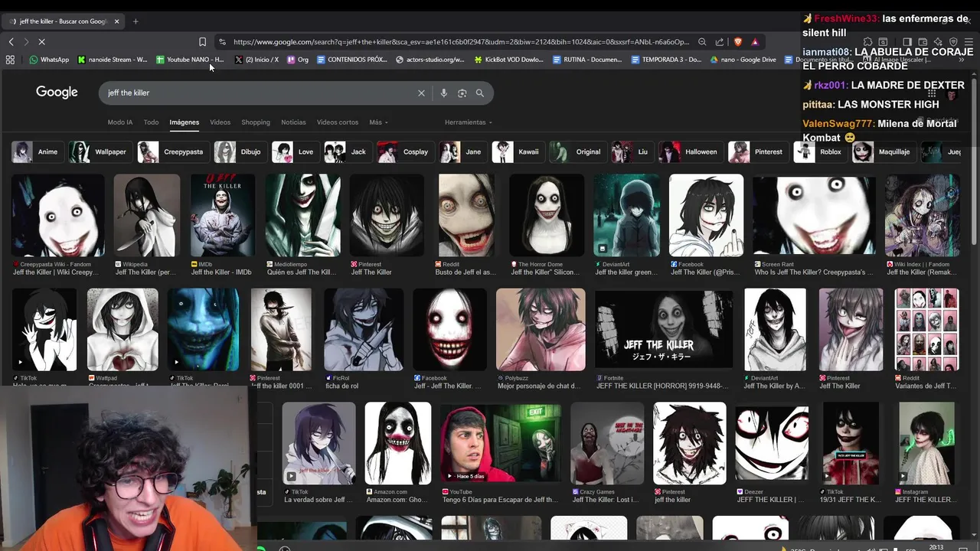This screenshot has height=551, width=980.
Task: Filter images by the Kawaii chip
Action: [x=517, y=152]
